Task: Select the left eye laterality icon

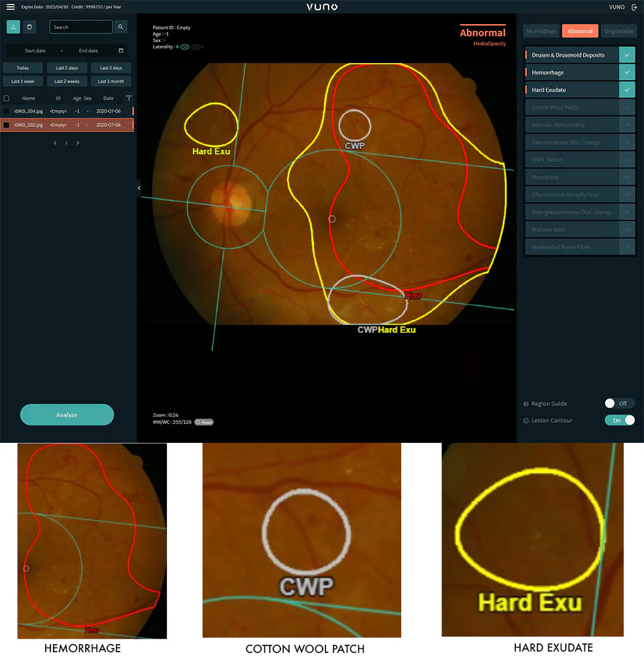Action: (x=196, y=47)
